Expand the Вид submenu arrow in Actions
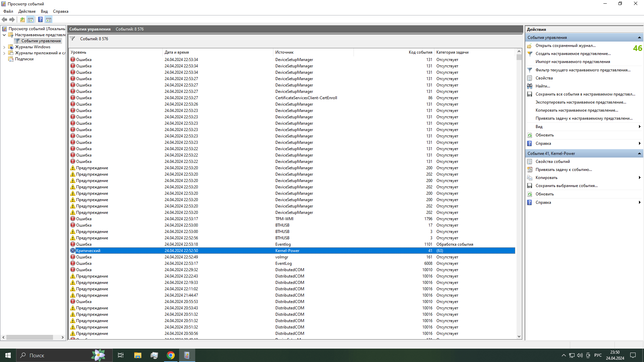This screenshot has width=644, height=362. [640, 127]
